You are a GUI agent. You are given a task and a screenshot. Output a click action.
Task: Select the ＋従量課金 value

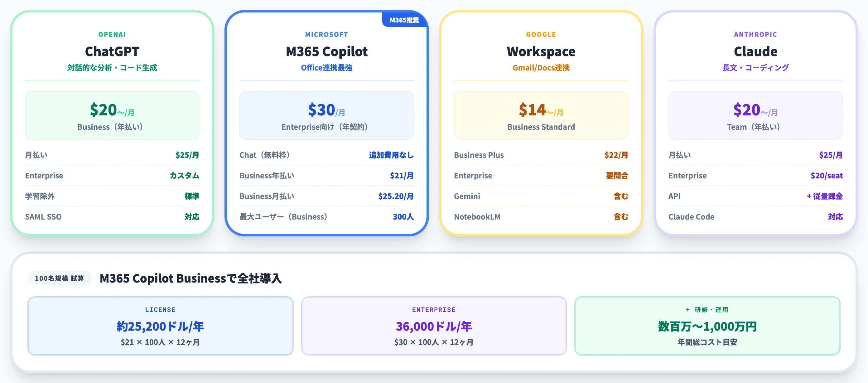[x=825, y=196]
